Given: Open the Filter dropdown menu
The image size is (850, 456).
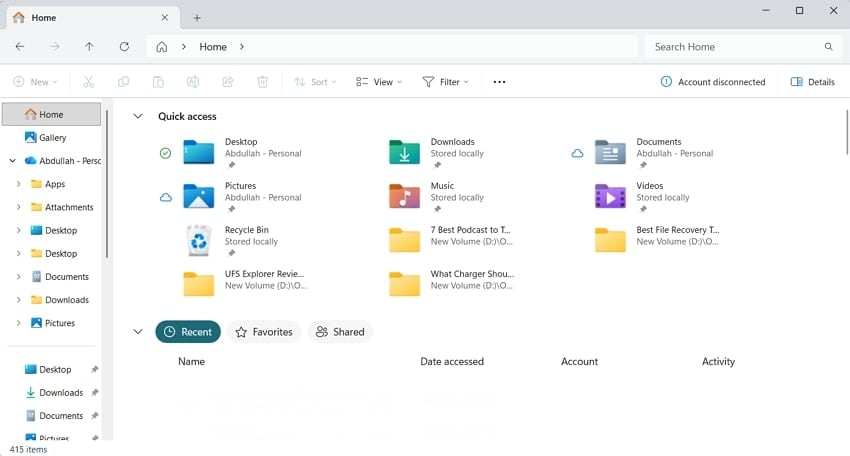Looking at the screenshot, I should tap(445, 82).
